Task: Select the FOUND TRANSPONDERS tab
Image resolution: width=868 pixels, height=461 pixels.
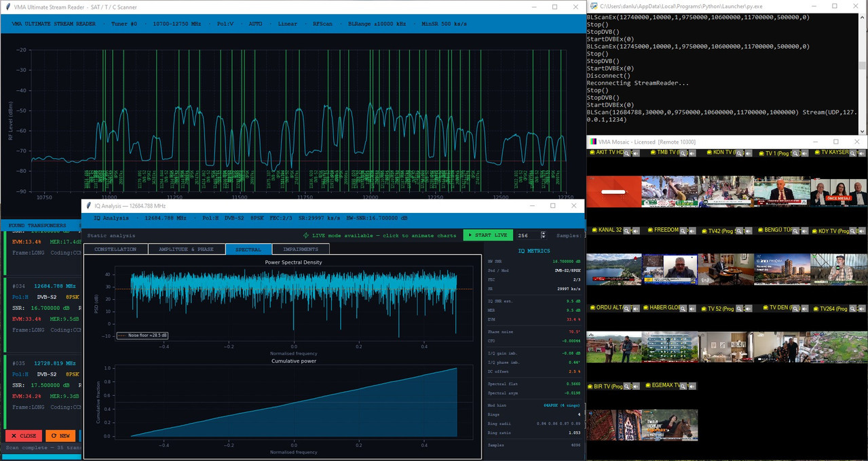Action: click(37, 225)
